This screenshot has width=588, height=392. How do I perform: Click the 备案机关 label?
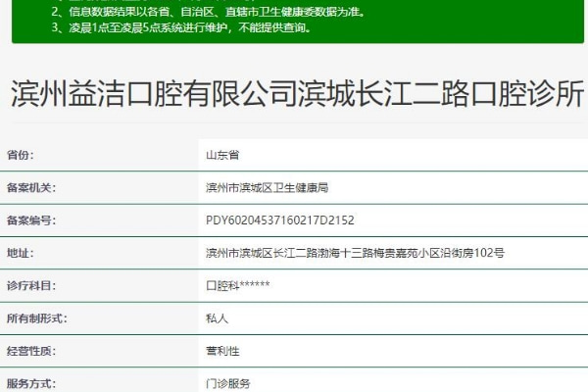31,187
